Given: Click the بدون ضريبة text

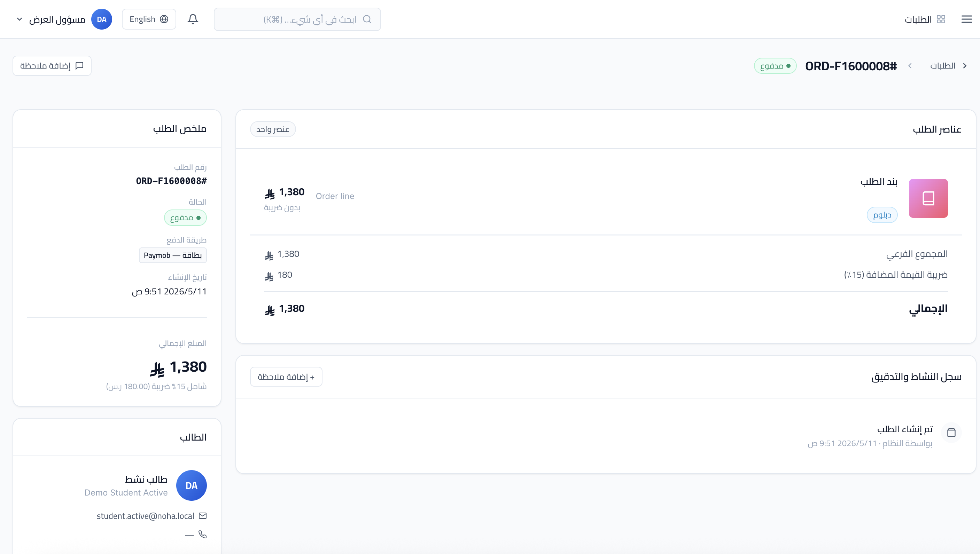Looking at the screenshot, I should [282, 208].
